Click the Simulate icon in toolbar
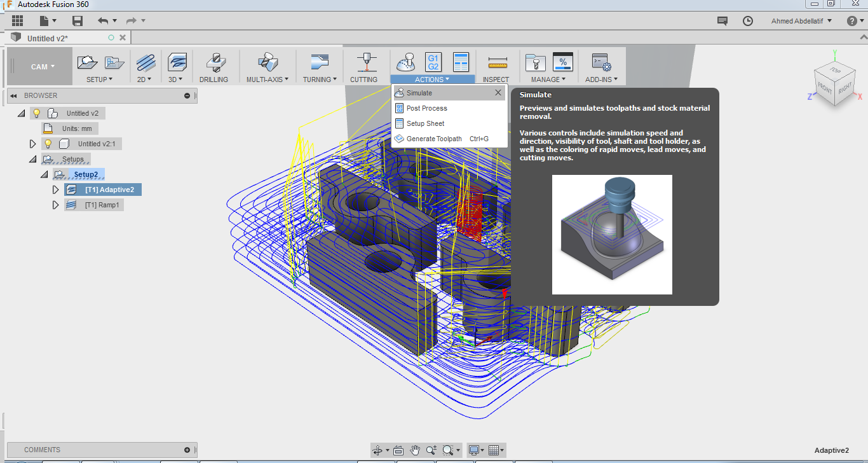The width and height of the screenshot is (868, 463). 405,62
